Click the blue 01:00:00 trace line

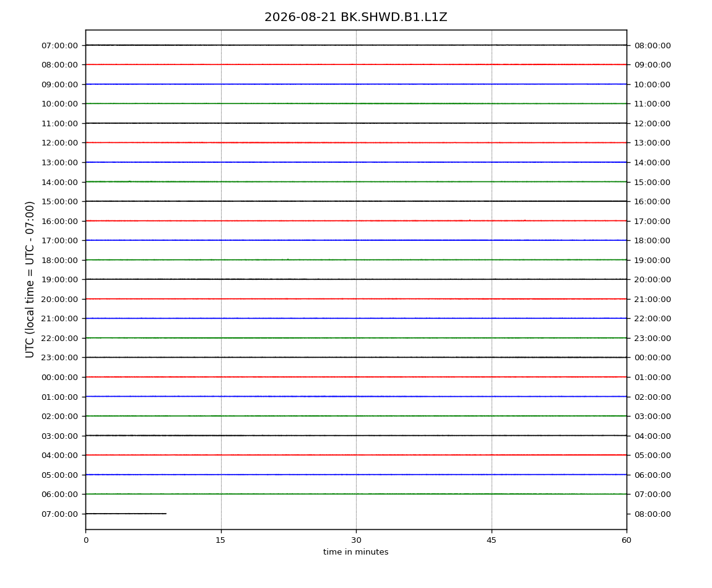pyautogui.click(x=356, y=396)
